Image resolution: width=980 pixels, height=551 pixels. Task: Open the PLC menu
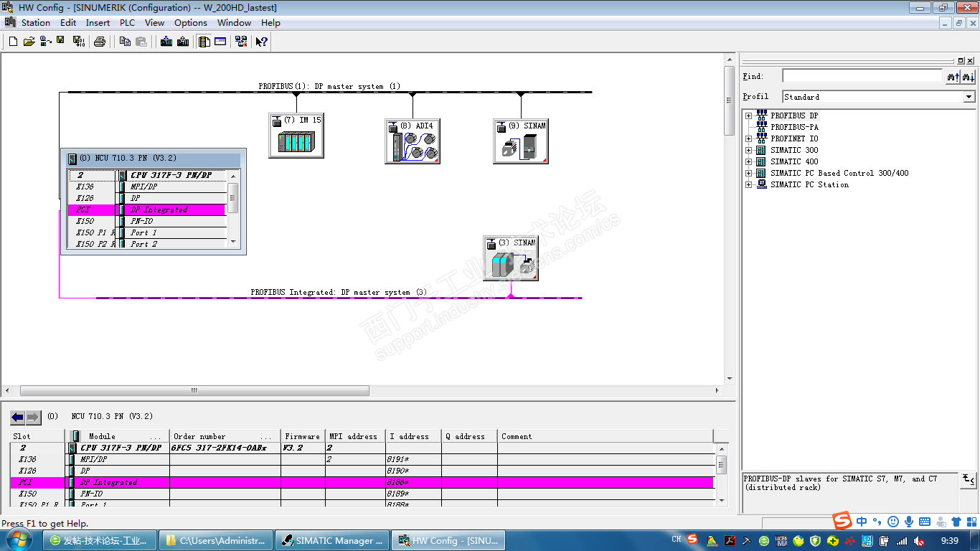tap(127, 23)
